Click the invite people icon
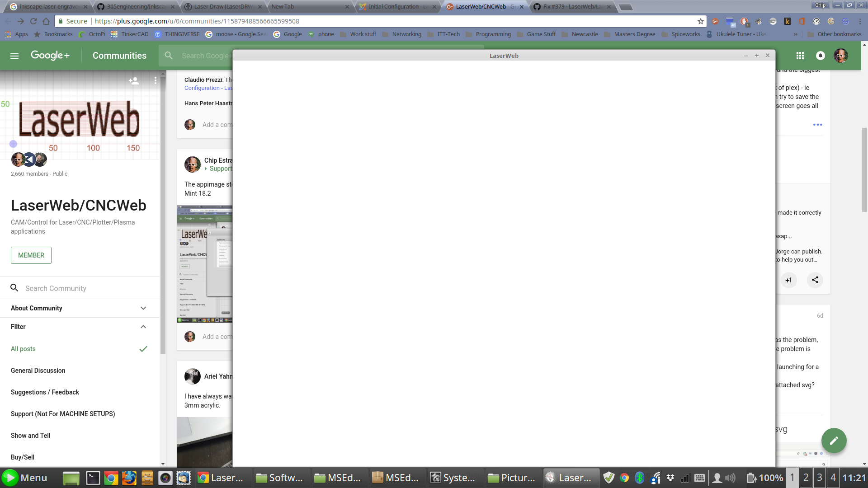This screenshot has height=488, width=868. tap(134, 80)
